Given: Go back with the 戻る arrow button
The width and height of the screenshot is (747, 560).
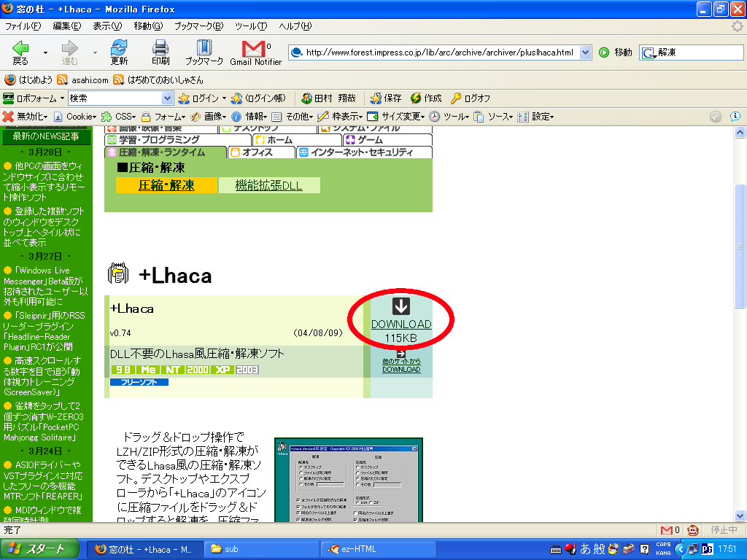Looking at the screenshot, I should pyautogui.click(x=20, y=52).
